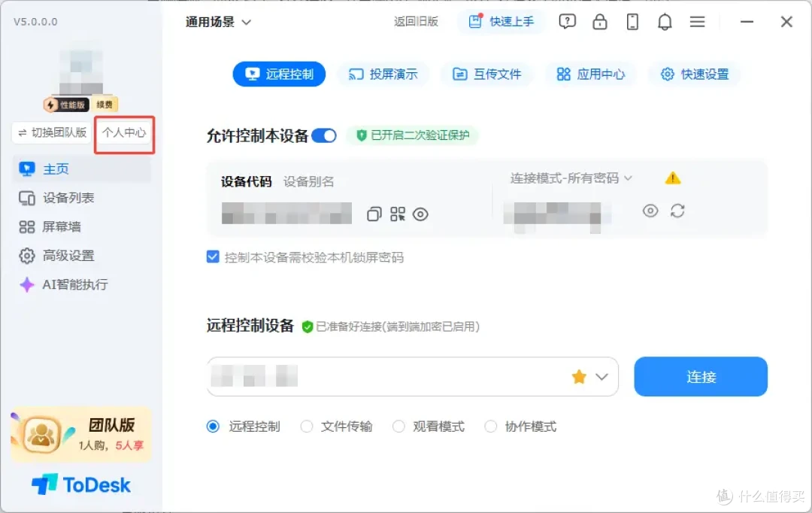
Task: Click the green ready-to-connect shield icon
Action: [307, 327]
